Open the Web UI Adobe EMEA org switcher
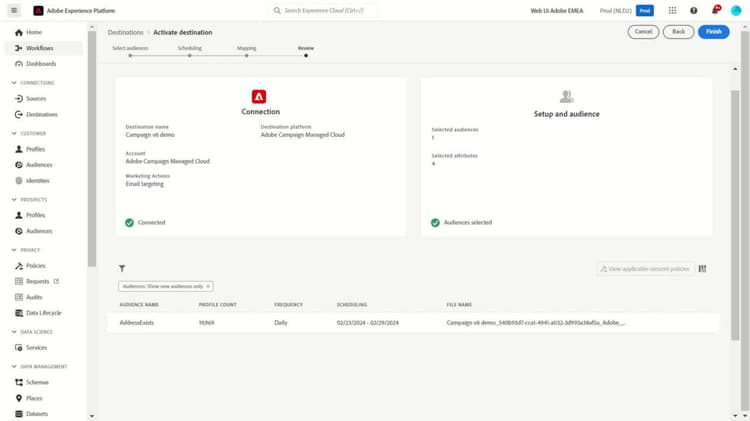750x421 pixels. [557, 11]
